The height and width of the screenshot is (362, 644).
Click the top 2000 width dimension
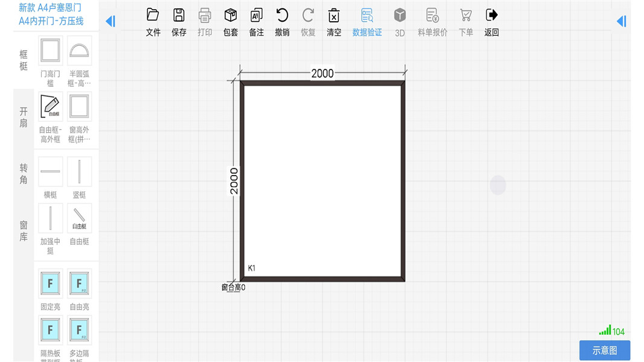click(322, 74)
